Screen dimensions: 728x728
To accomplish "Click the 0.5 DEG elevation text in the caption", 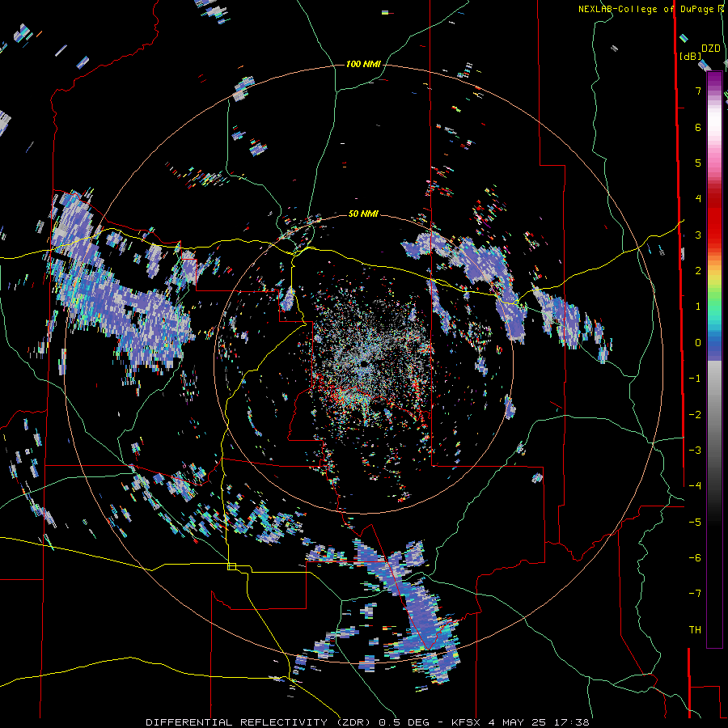I will tap(404, 722).
